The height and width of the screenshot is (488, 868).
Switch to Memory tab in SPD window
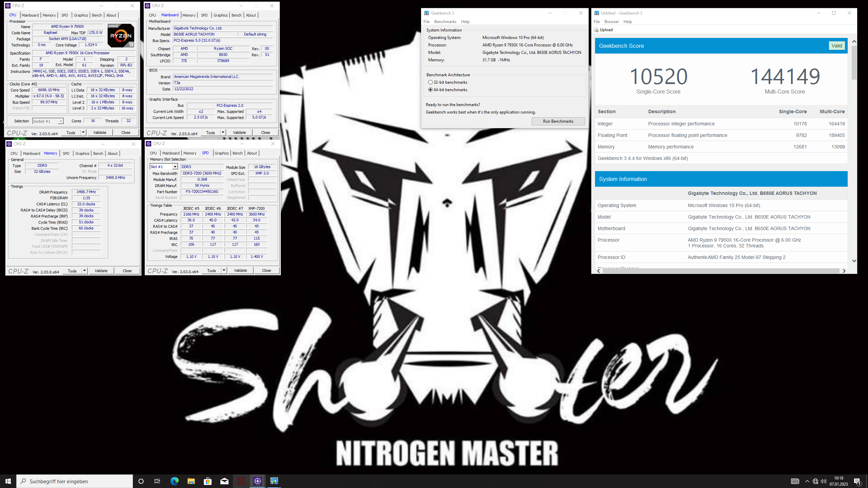coord(190,153)
